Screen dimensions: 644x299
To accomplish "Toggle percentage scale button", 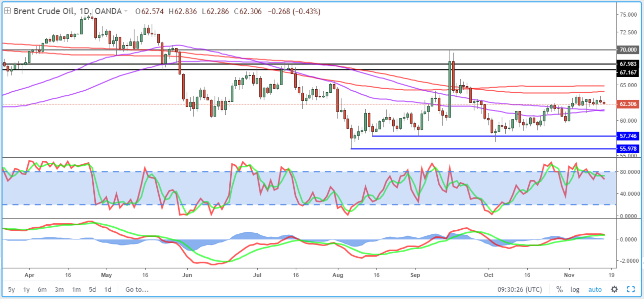I will coord(559,289).
